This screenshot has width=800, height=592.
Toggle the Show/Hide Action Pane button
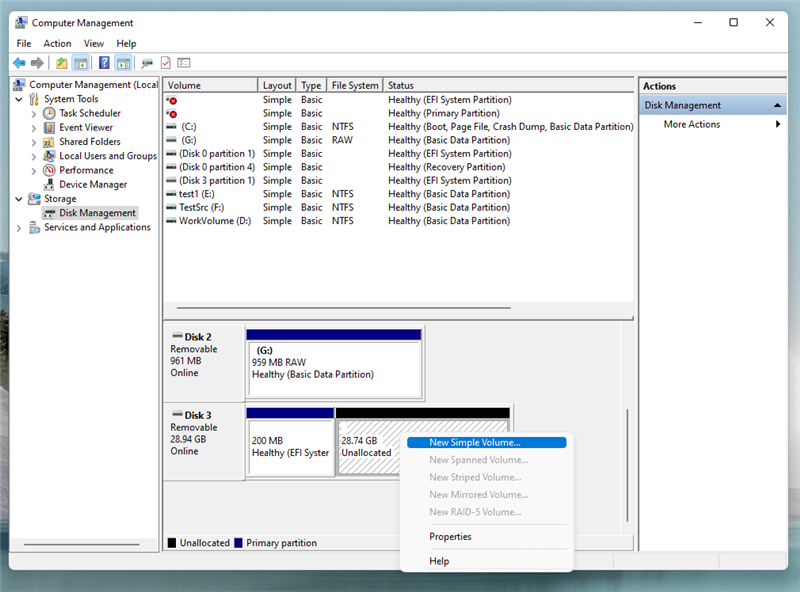(123, 63)
